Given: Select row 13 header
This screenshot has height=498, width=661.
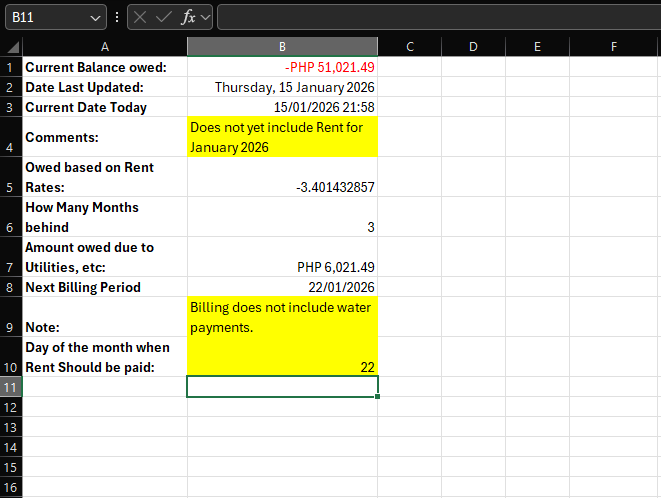Looking at the screenshot, I should 10,427.
